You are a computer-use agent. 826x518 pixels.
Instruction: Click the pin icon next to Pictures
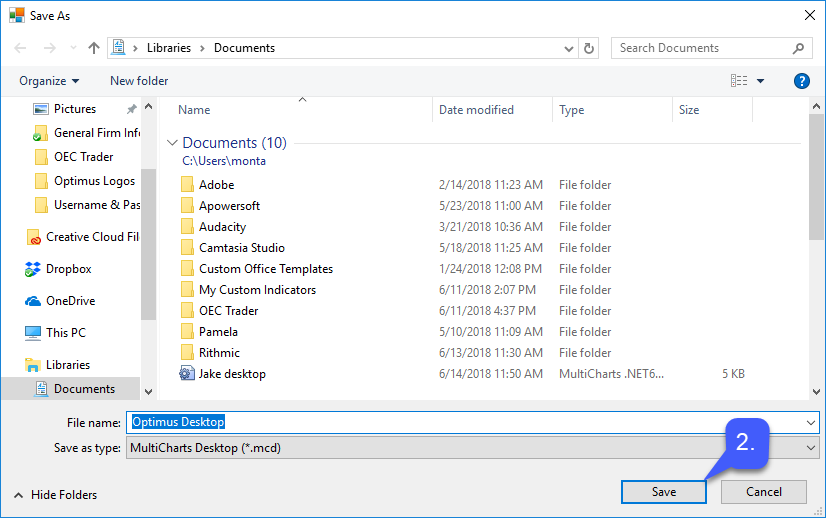click(131, 109)
